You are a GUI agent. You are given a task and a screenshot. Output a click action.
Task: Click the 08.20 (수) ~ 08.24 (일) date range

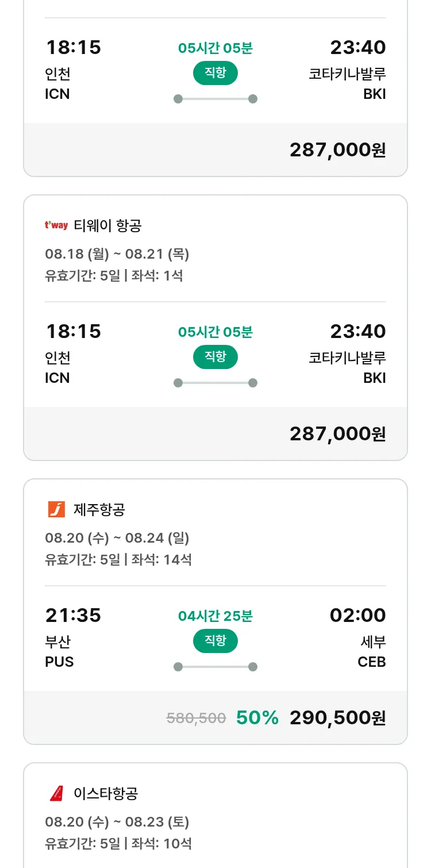pos(117,537)
